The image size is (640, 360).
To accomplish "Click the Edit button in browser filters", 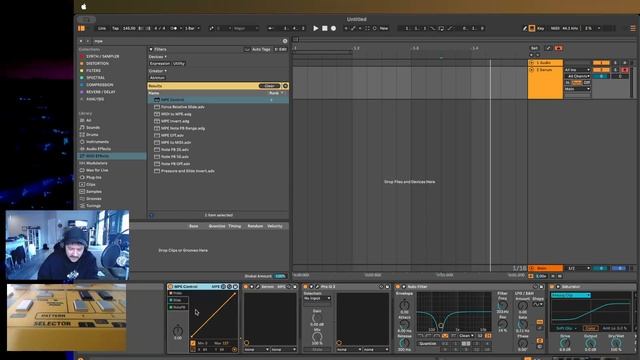I will (x=281, y=49).
